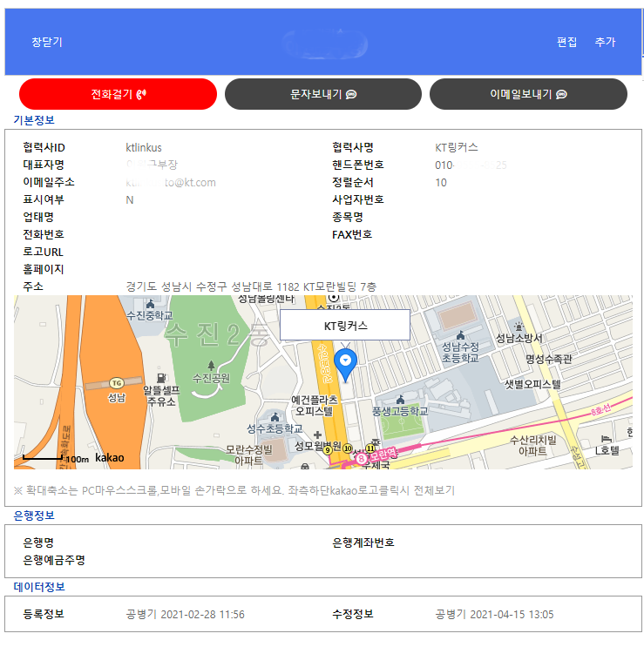The height and width of the screenshot is (647, 644).
Task: Click the 샛별오피스텔 map label
Action: click(533, 384)
